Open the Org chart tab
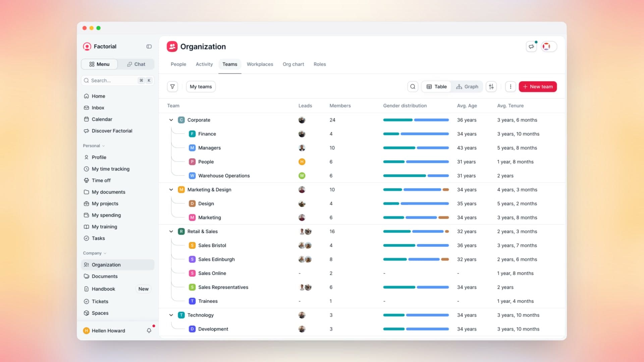This screenshot has height=362, width=644. coord(293,64)
